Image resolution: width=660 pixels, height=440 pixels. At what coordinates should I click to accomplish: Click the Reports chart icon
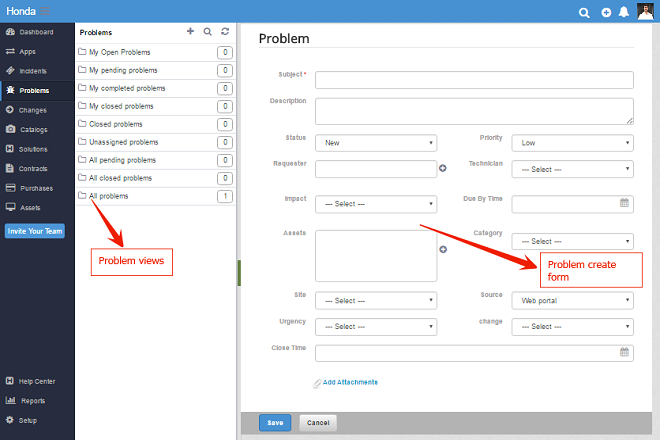(11, 400)
